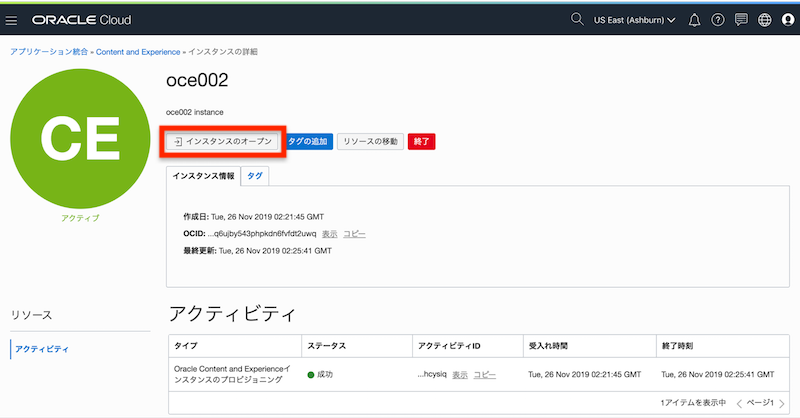This screenshot has width=800, height=418.
Task: Go to next page of activity list
Action: (x=782, y=404)
